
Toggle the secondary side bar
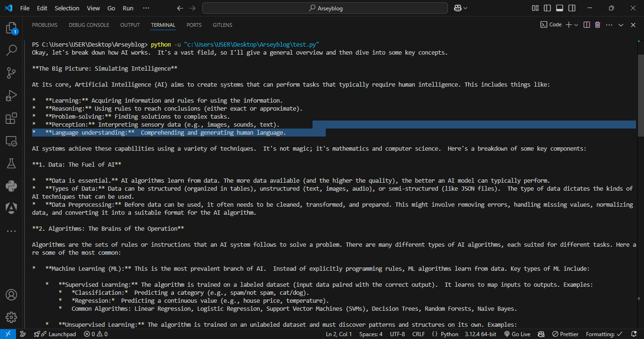[x=572, y=8]
